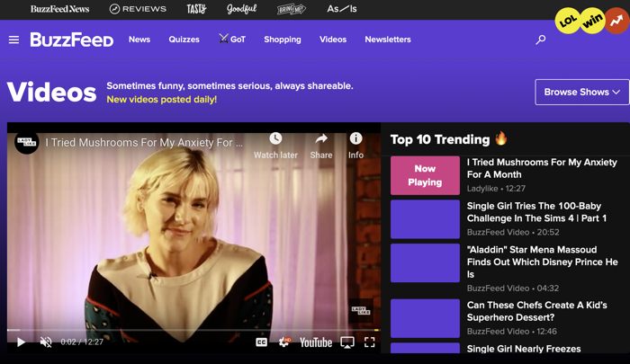Open the video on YouTube
Image resolution: width=630 pixels, height=364 pixels.
[316, 342]
